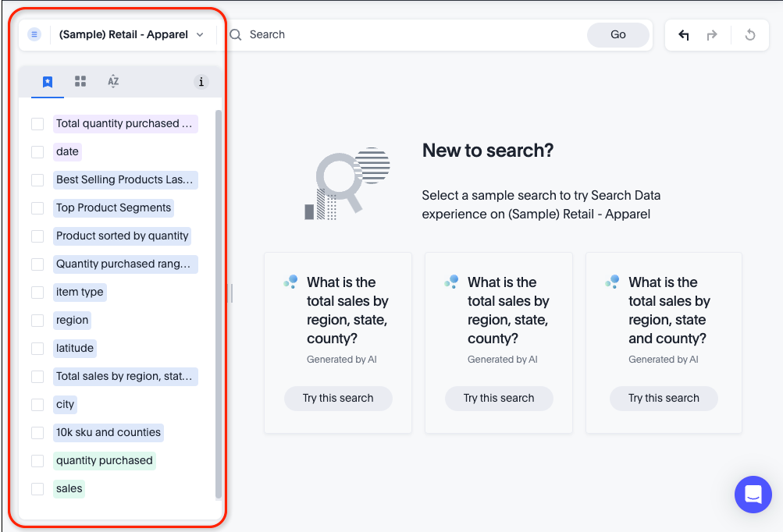
Task: Select the sales column checkbox
Action: pos(37,488)
